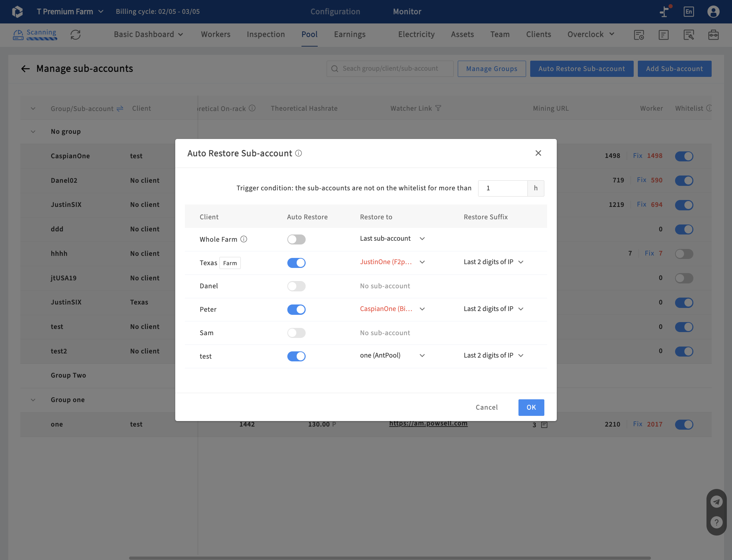732x560 pixels.
Task: Click the trigger hours input field
Action: 503,188
